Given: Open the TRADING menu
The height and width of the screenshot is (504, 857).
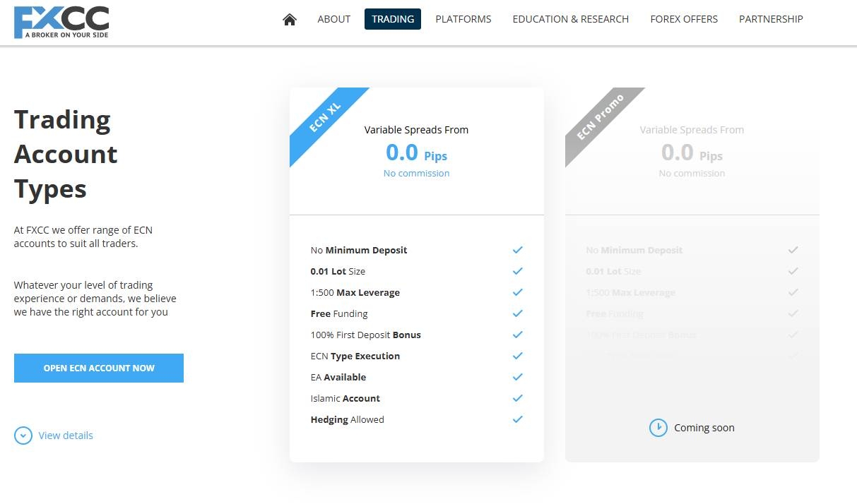Looking at the screenshot, I should (393, 19).
